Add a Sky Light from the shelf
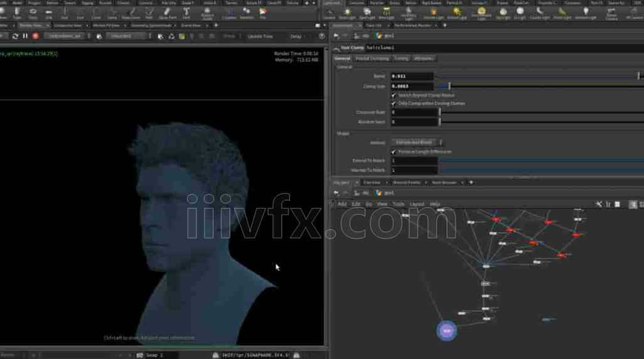Image resolution: width=644 pixels, height=359 pixels. pyautogui.click(x=503, y=13)
